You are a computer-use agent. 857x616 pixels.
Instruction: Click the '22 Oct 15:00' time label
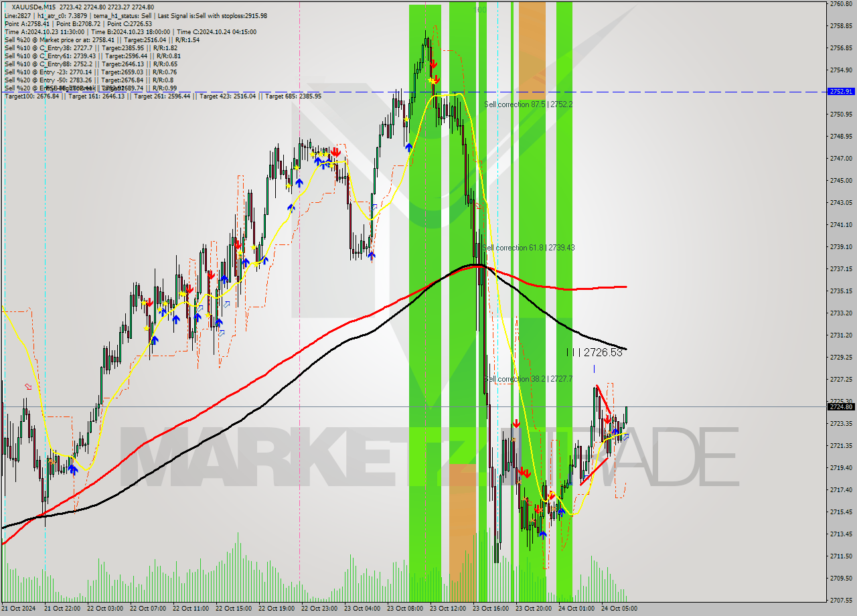[234, 609]
